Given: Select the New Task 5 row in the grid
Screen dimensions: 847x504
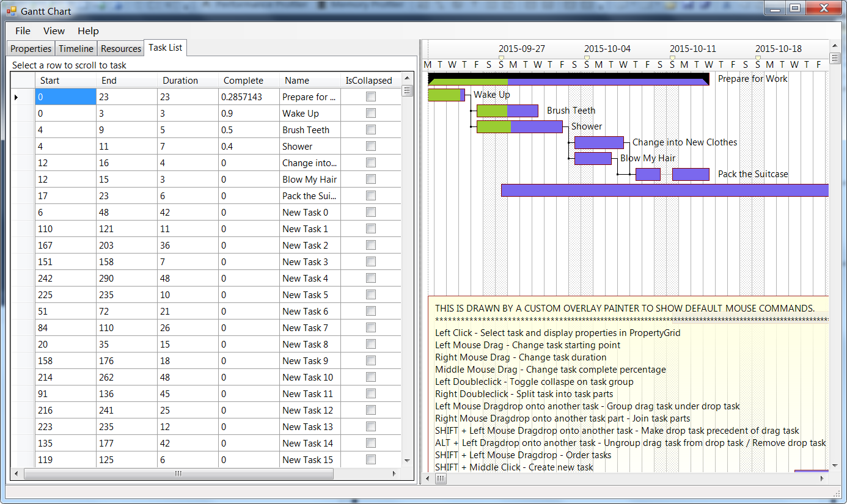Looking at the screenshot, I should [x=183, y=294].
